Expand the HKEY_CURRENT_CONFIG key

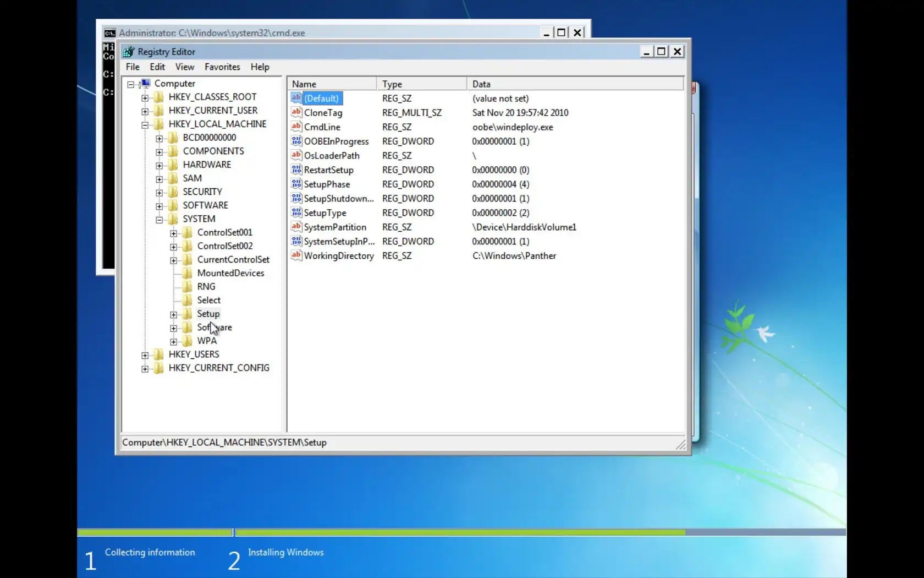coord(145,369)
